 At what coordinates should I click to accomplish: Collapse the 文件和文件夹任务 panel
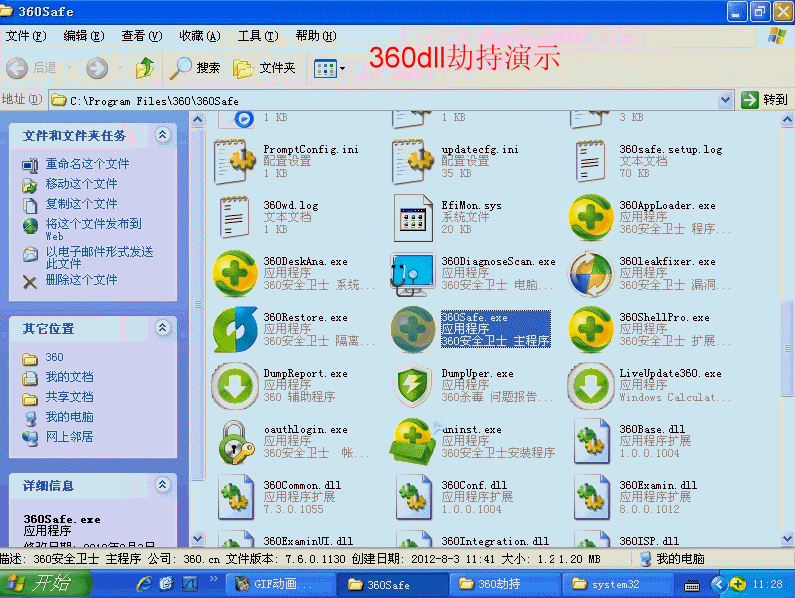click(162, 135)
